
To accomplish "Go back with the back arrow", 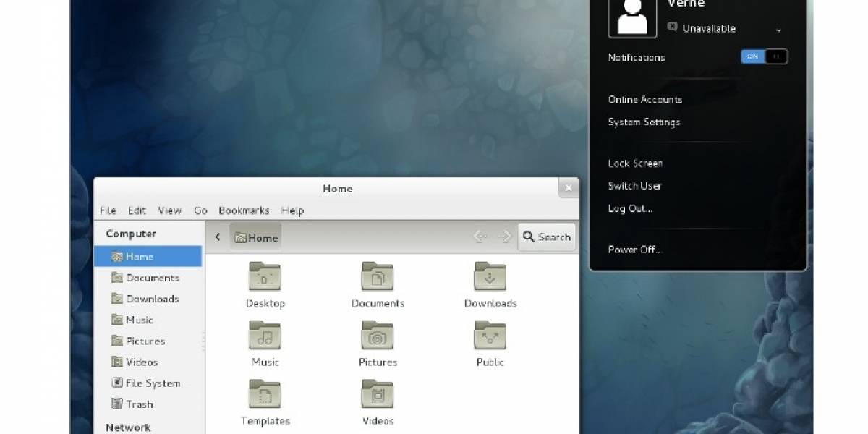I will coord(481,237).
